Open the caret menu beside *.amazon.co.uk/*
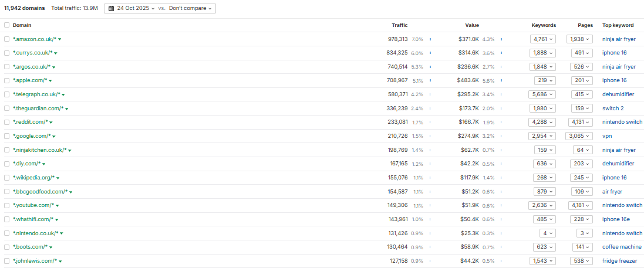The image size is (644, 268). (60, 39)
